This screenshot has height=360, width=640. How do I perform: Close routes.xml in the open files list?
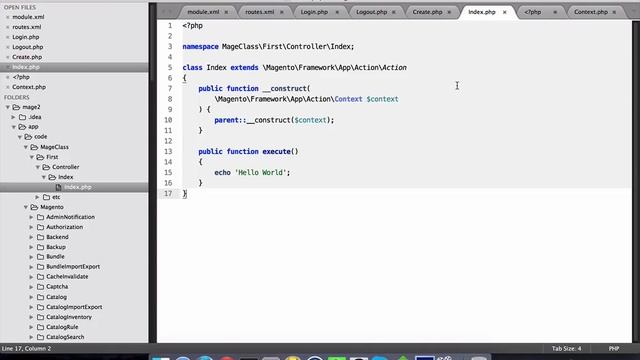pos(7,27)
